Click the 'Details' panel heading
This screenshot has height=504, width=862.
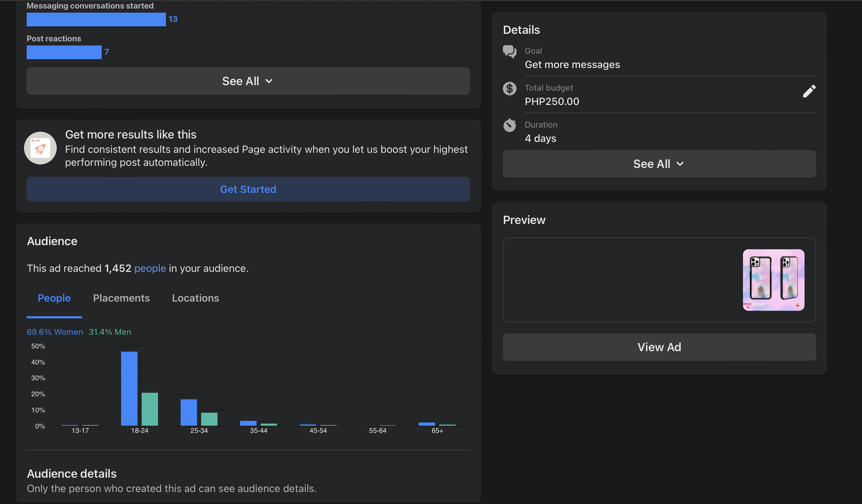pos(521,30)
